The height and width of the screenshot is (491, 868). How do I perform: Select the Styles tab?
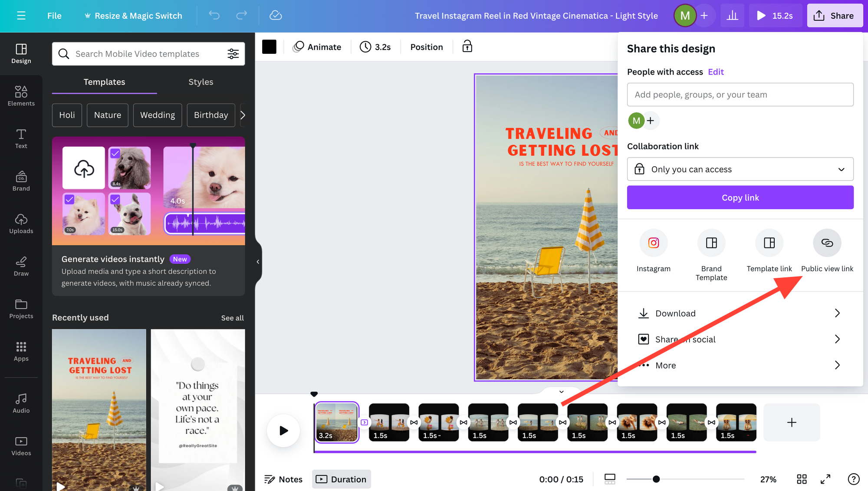[201, 82]
